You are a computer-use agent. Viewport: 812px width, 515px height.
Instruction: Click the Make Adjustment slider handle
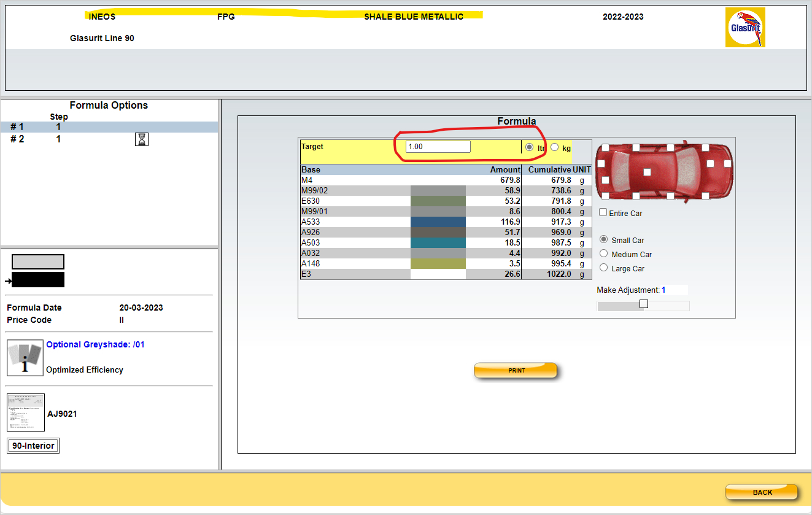coord(644,304)
